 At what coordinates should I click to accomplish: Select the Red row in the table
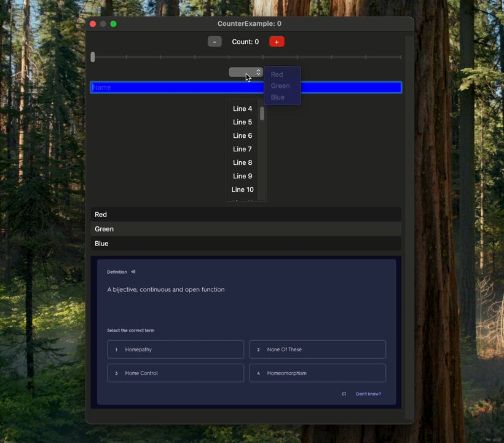click(x=246, y=215)
